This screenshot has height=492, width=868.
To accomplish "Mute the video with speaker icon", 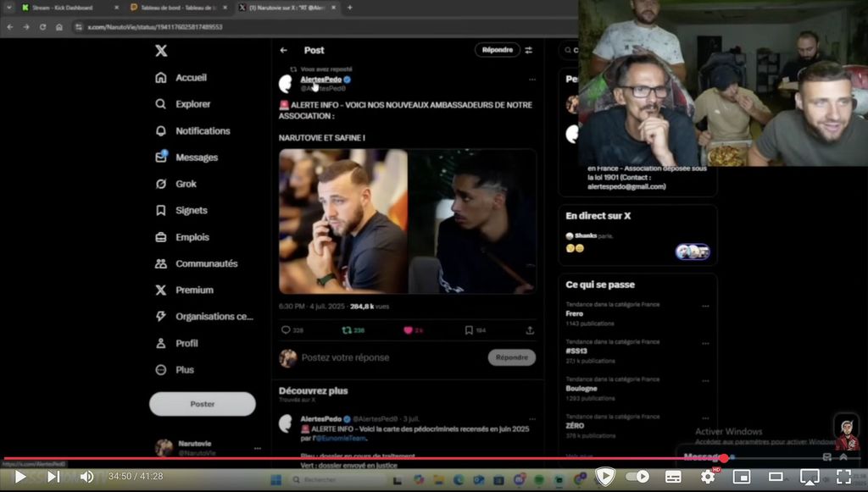I will [87, 477].
